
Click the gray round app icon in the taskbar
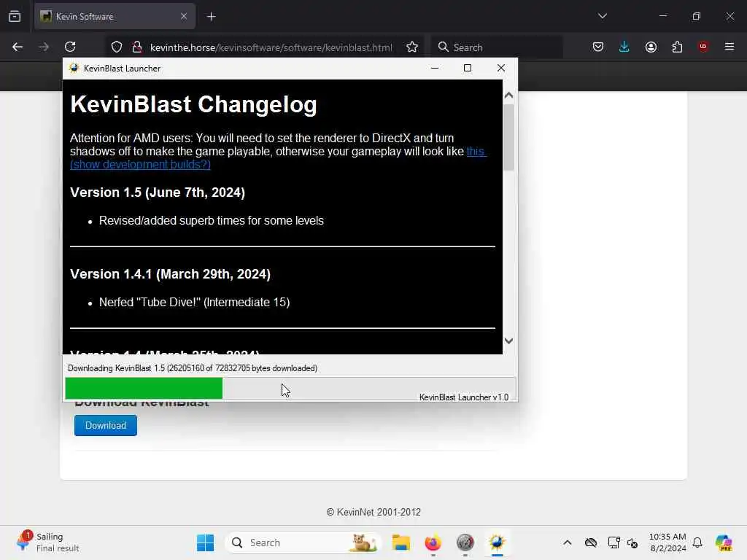coord(465,542)
